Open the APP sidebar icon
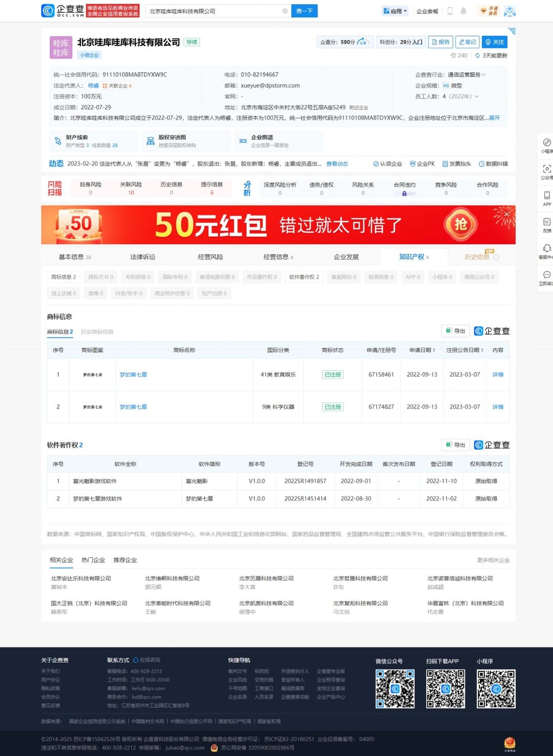This screenshot has width=553, height=756. [547, 199]
